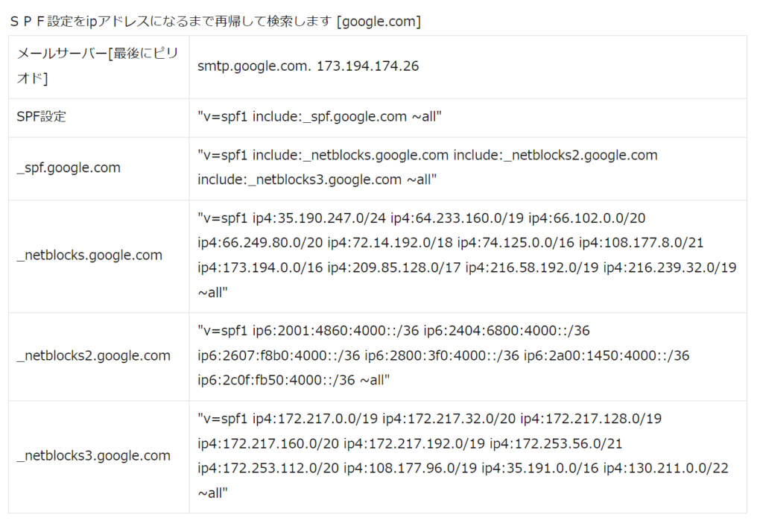
Task: Click the include:_netblocks3.google.com text in the SPF record
Action: [x=300, y=180]
